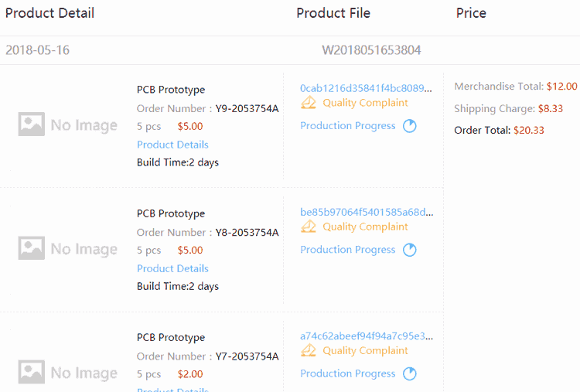Click production progress circle icon for Y9-2053754A
The width and height of the screenshot is (580, 392).
(409, 126)
